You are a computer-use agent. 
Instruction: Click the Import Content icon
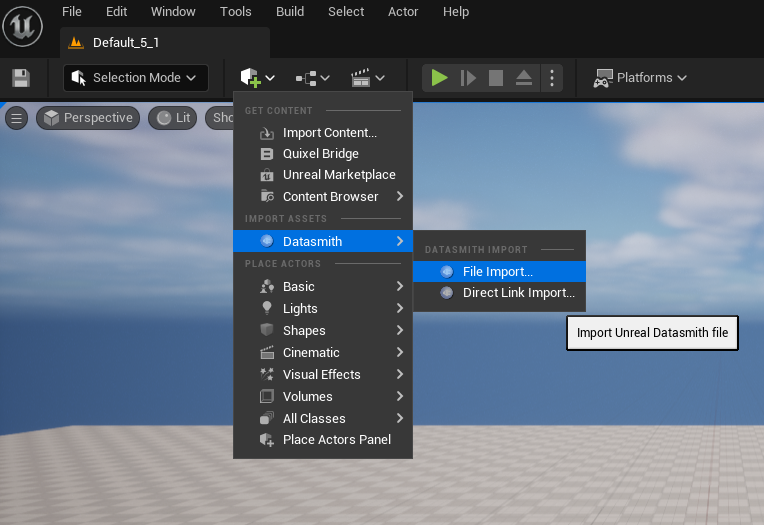(x=267, y=133)
